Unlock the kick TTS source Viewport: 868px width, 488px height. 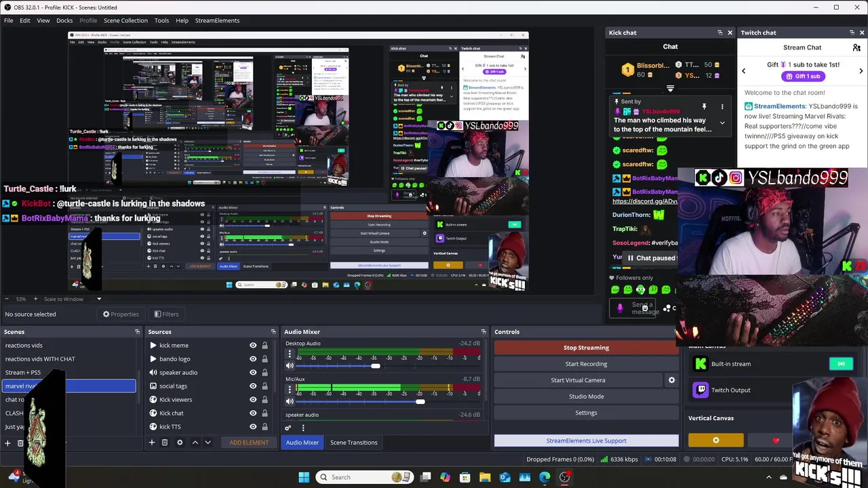pyautogui.click(x=264, y=427)
